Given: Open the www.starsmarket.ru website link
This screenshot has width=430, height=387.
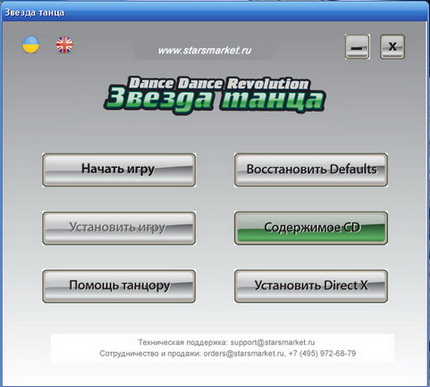Looking at the screenshot, I should [x=204, y=50].
